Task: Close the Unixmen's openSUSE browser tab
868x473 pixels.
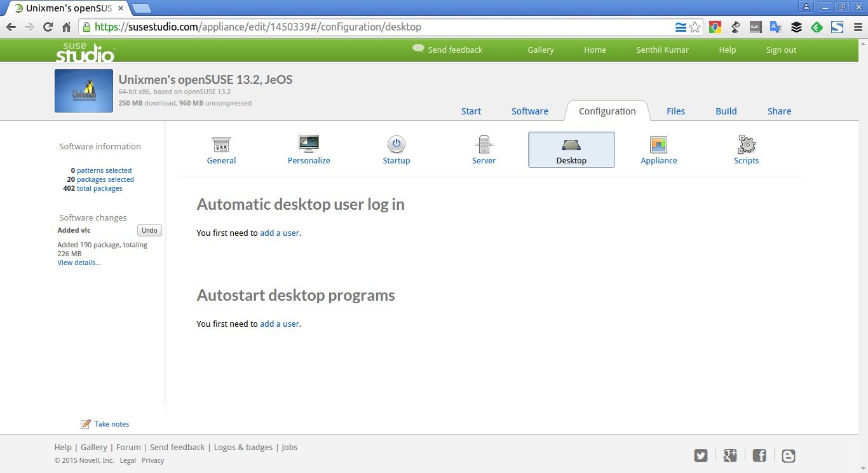Action: (121, 8)
